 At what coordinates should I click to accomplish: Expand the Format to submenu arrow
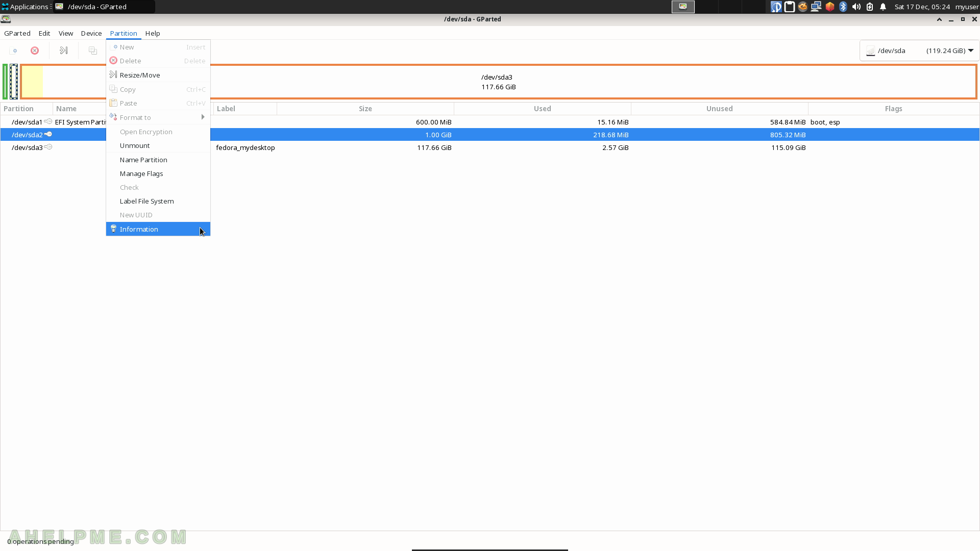click(203, 117)
